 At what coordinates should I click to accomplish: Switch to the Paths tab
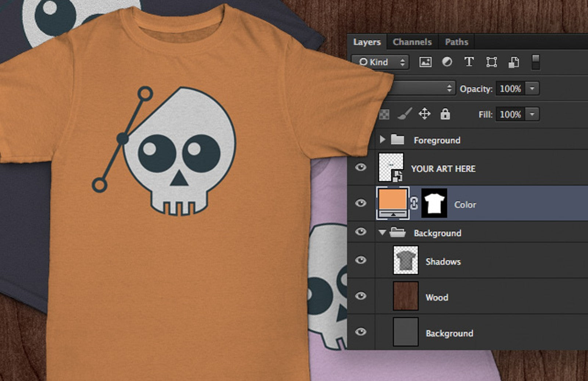[456, 42]
